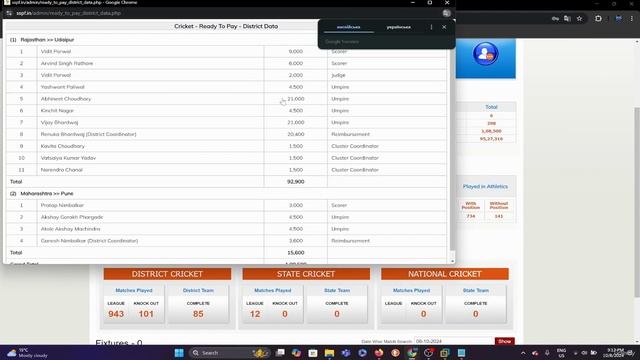Open the Extensions puzzle icon in main Chrome

598,18
